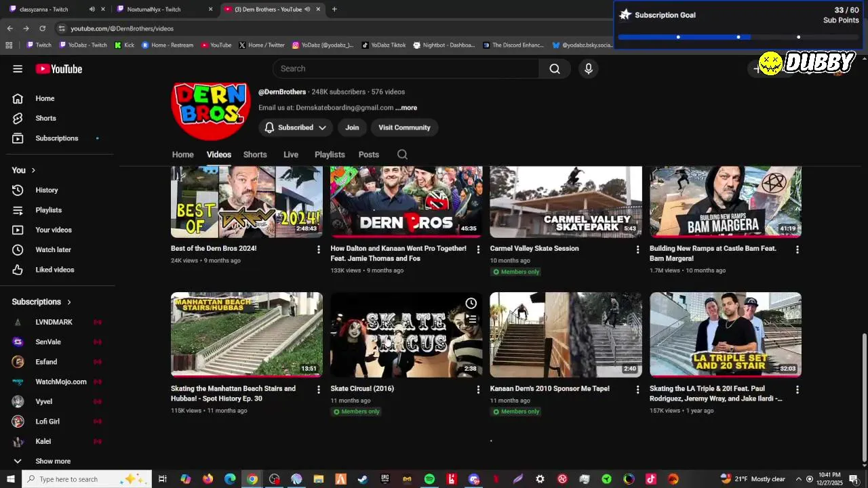Switch to the channel Home tab
The height and width of the screenshot is (488, 868).
[183, 155]
